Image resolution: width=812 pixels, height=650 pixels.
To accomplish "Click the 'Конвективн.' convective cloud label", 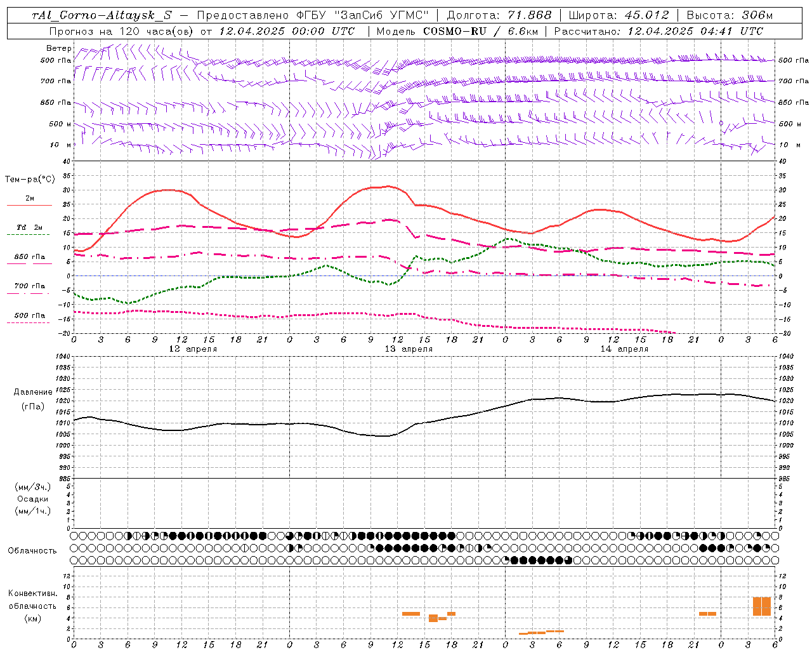I will click(33, 594).
